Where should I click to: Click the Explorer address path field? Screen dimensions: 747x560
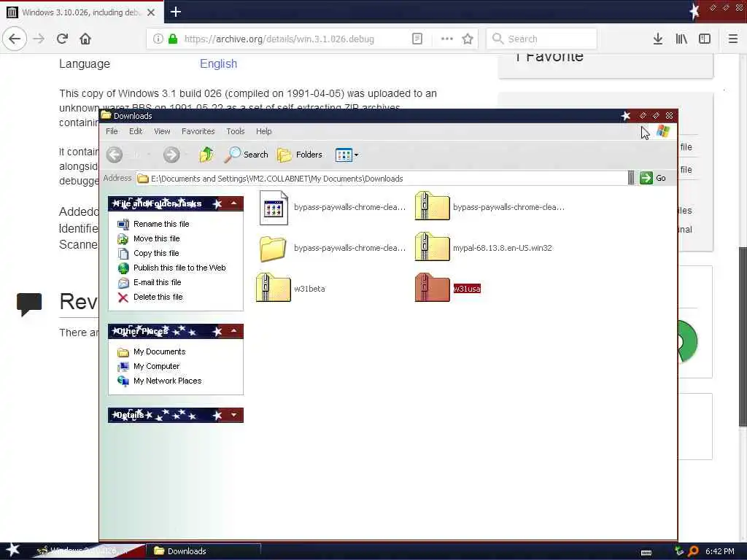381,179
